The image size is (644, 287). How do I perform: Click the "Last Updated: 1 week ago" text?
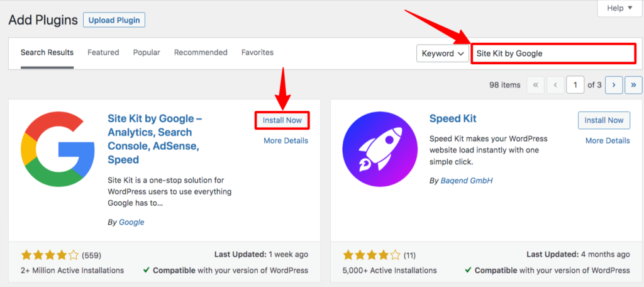[261, 254]
